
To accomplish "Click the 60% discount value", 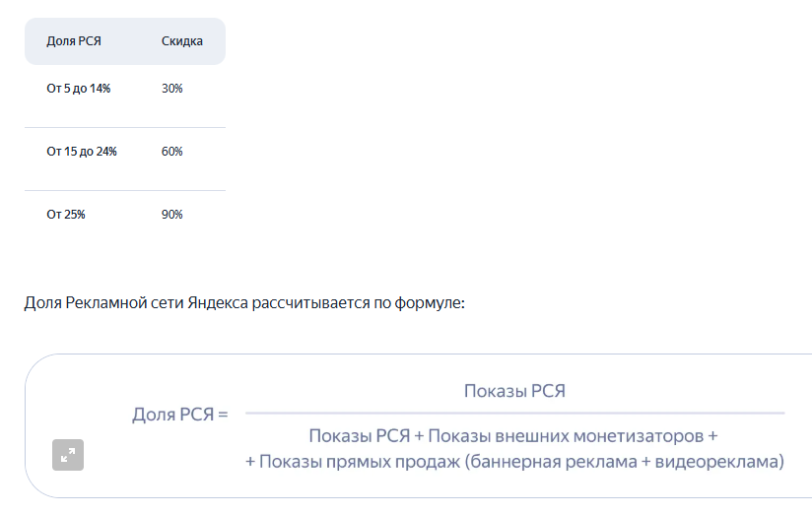I will click(171, 152).
